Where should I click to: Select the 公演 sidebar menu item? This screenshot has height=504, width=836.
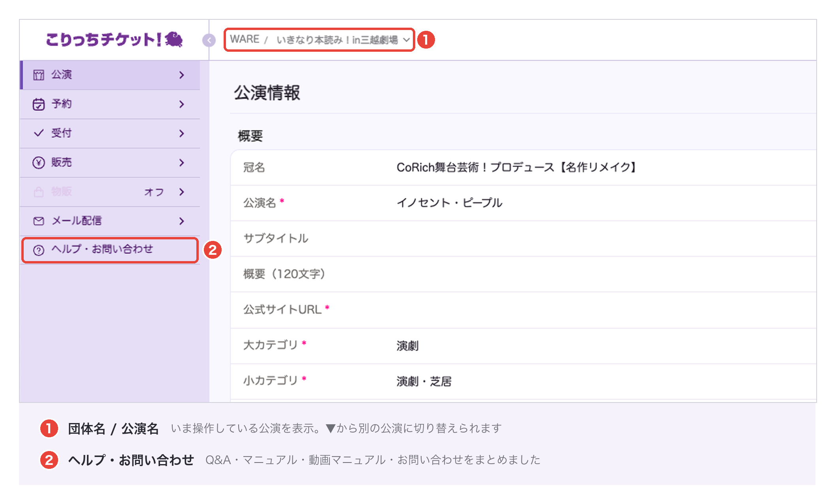coord(110,75)
